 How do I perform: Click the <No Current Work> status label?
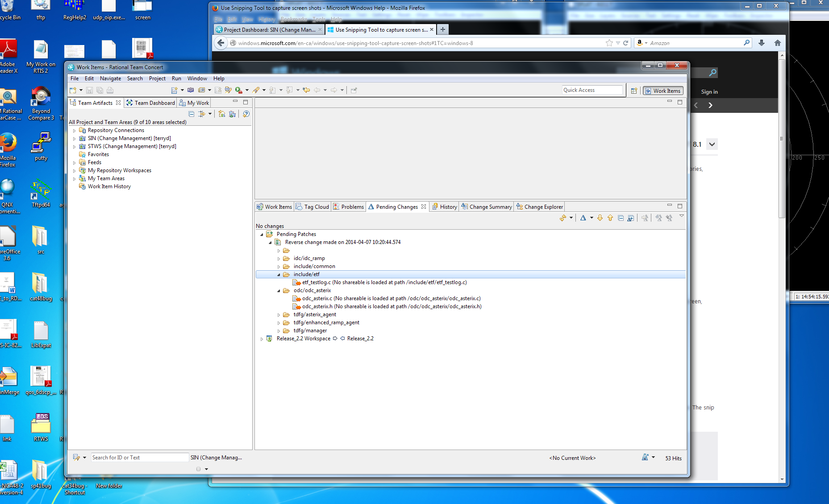point(572,458)
